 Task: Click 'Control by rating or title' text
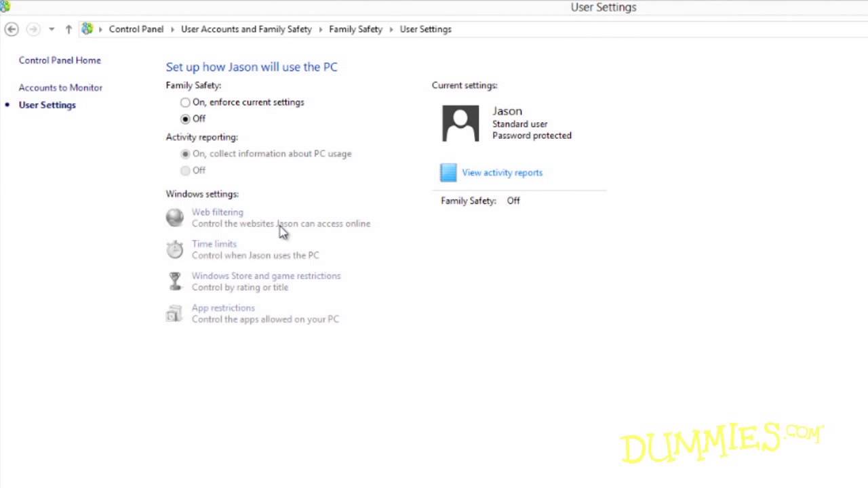coord(240,287)
